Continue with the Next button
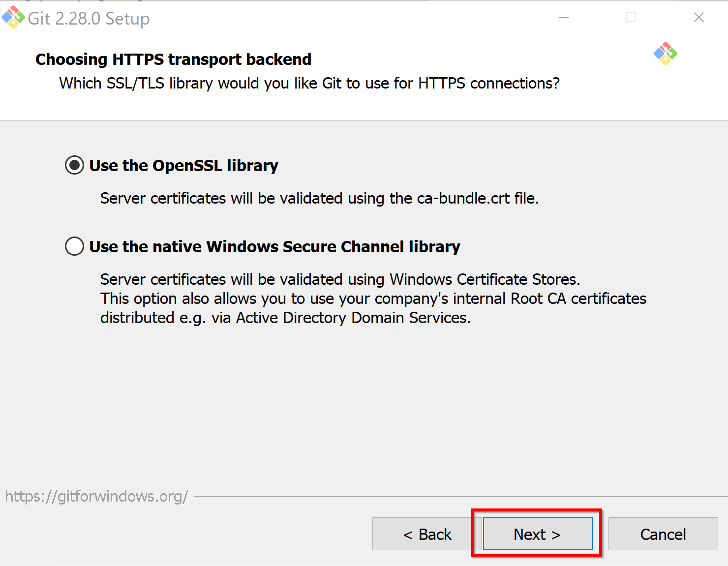 click(x=538, y=534)
